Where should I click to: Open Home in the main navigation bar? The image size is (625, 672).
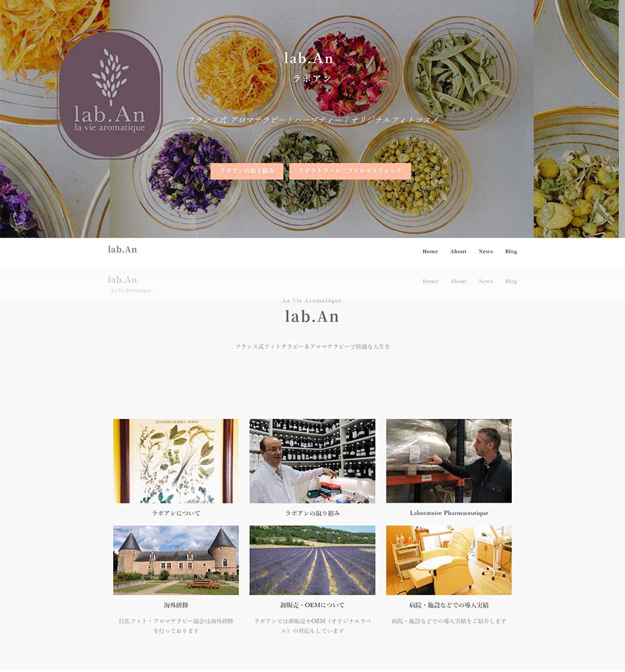[x=430, y=251]
